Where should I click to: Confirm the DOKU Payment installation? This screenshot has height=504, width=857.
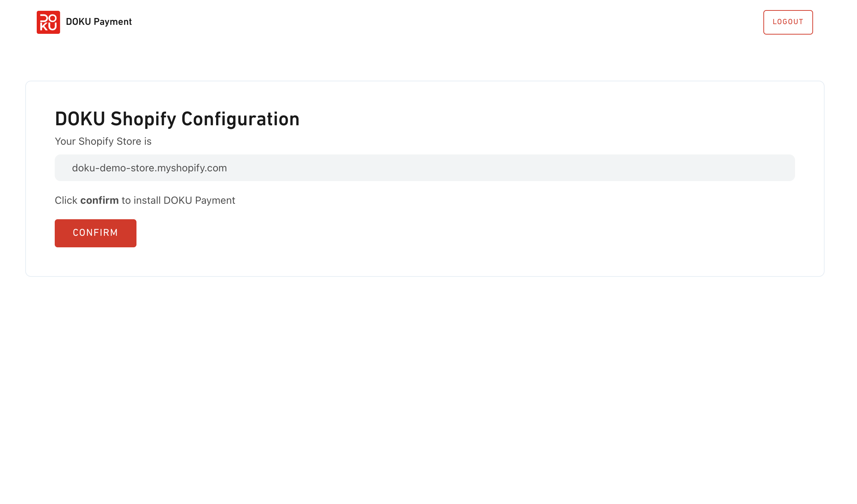tap(95, 233)
